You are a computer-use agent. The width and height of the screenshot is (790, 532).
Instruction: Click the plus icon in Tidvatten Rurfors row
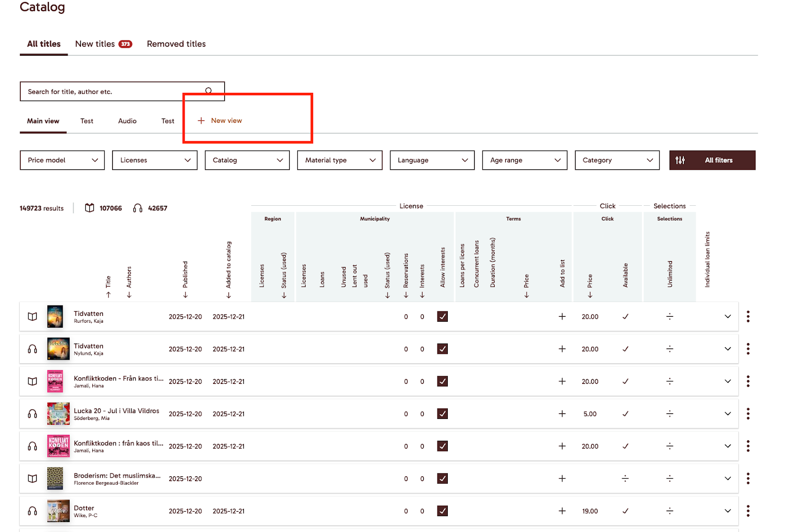tap(562, 316)
